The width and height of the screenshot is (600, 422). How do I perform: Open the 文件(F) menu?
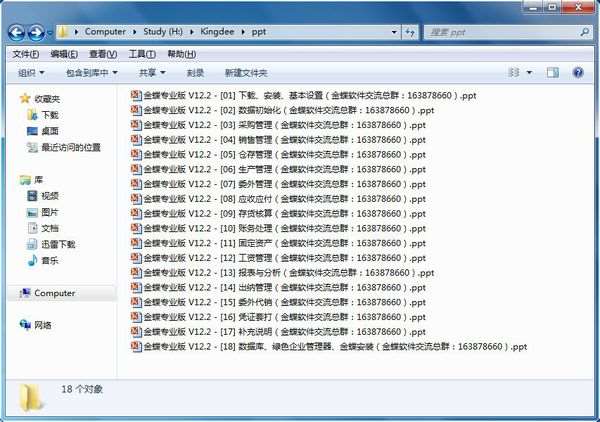25,54
